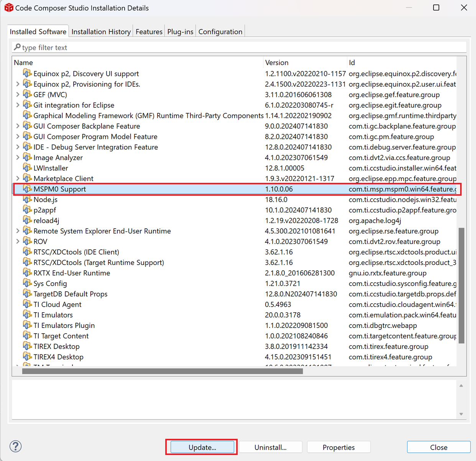476x461 pixels.
Task: Click the feature icon beside TIREX Desktop
Action: 27,346
